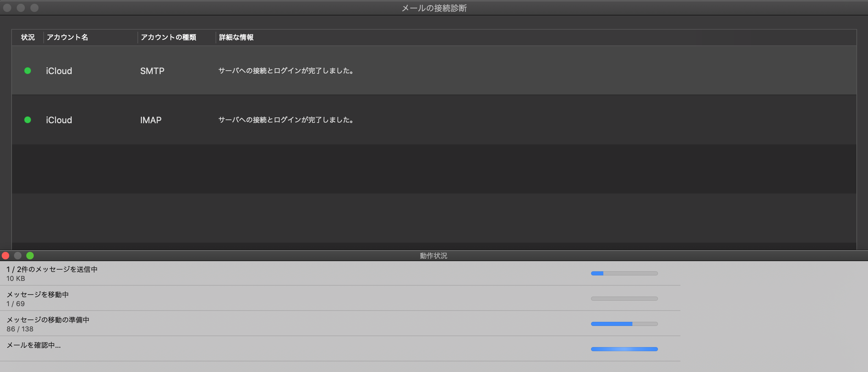Click the 詳細な情報 column header
Screen dimensions: 868x372
click(x=236, y=37)
